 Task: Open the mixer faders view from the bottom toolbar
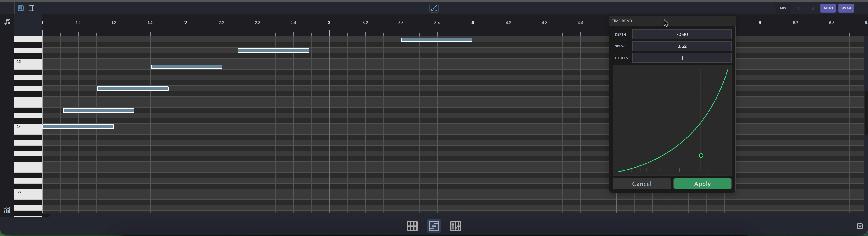[x=455, y=226]
